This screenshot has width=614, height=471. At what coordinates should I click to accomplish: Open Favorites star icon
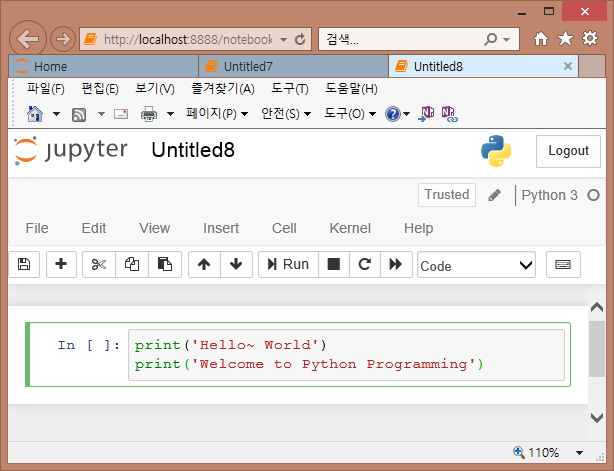[x=565, y=39]
